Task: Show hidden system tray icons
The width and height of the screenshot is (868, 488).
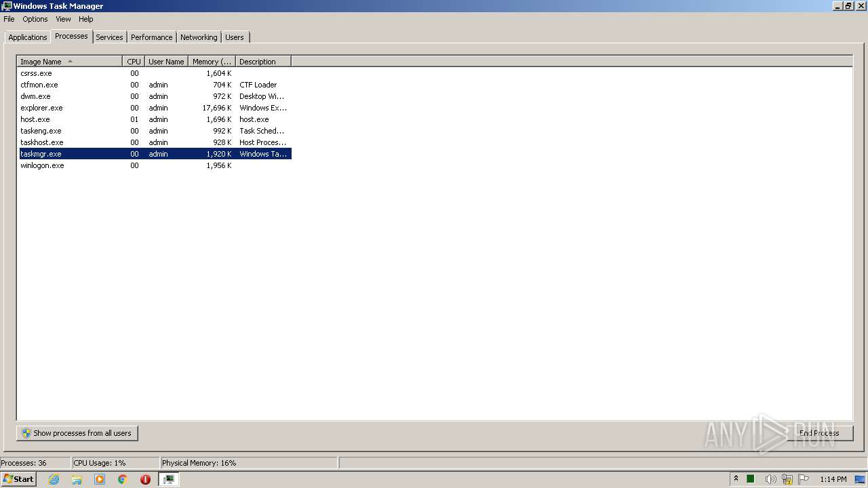Action: (x=736, y=479)
